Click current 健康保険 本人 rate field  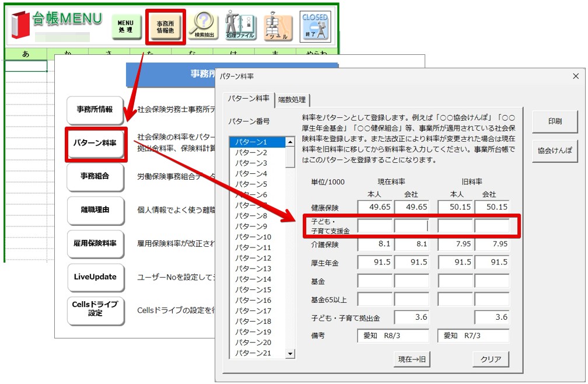pyautogui.click(x=375, y=207)
